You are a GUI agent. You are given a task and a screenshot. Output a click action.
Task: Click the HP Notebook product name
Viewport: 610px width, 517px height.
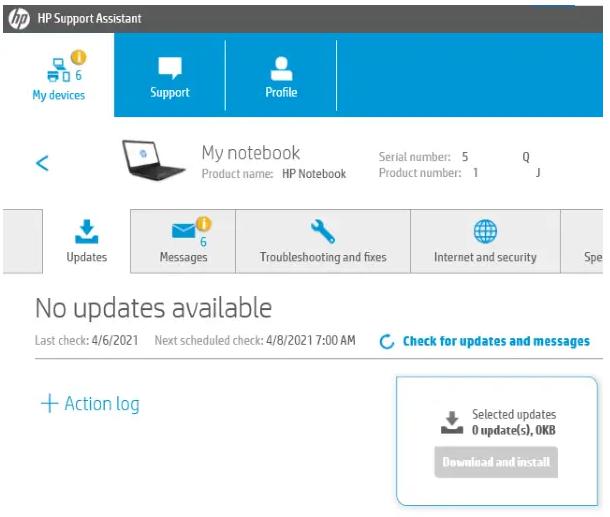(x=314, y=174)
